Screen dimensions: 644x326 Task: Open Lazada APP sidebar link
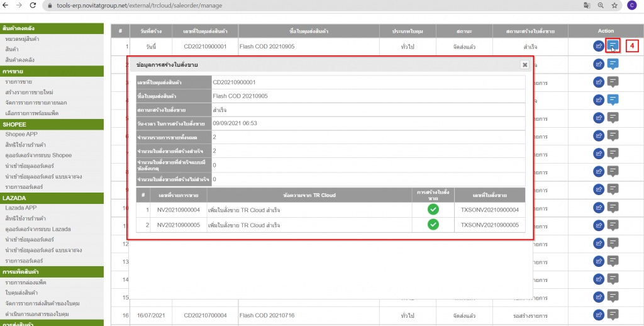[21, 207]
